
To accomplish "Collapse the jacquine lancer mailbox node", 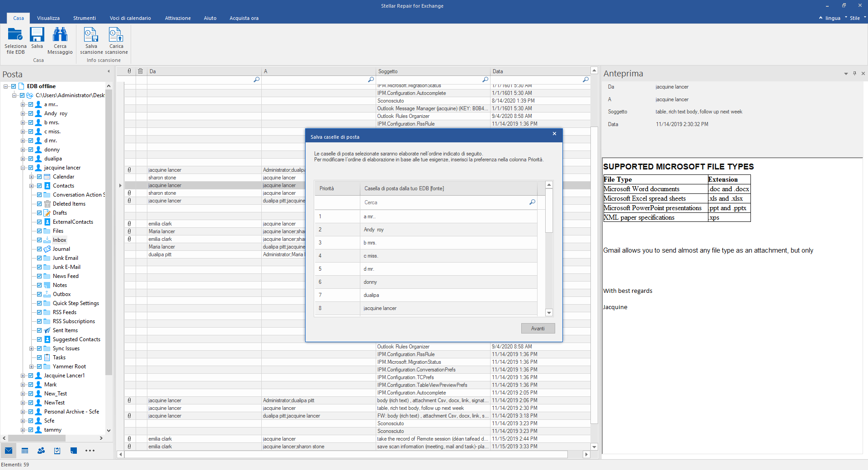I will (x=23, y=168).
